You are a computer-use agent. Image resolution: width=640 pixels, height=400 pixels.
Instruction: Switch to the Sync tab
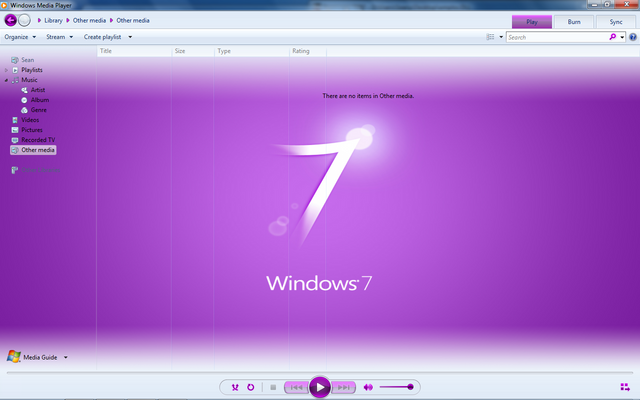click(616, 22)
